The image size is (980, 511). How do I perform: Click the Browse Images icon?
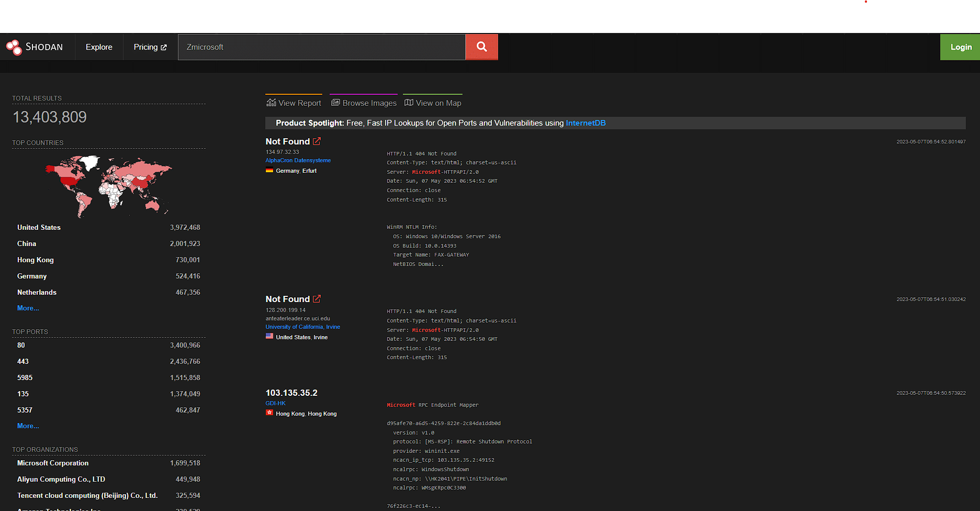335,102
